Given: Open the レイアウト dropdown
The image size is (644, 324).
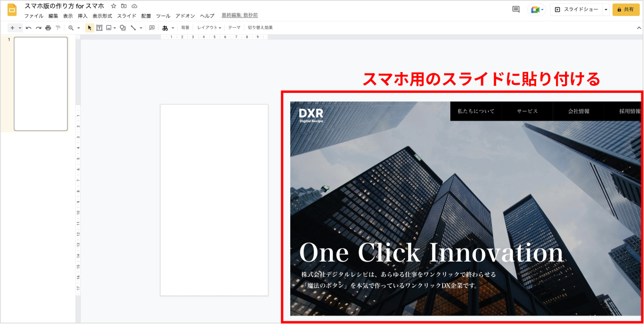Looking at the screenshot, I should (x=209, y=28).
